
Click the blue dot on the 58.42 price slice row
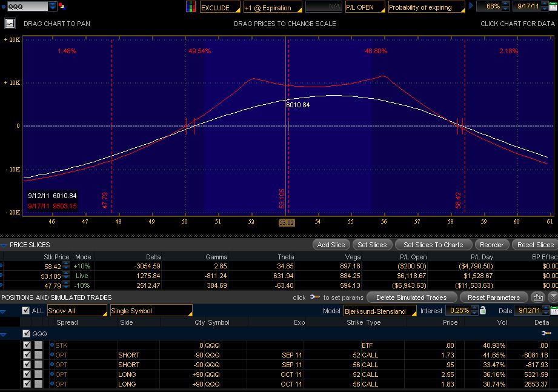(1, 266)
